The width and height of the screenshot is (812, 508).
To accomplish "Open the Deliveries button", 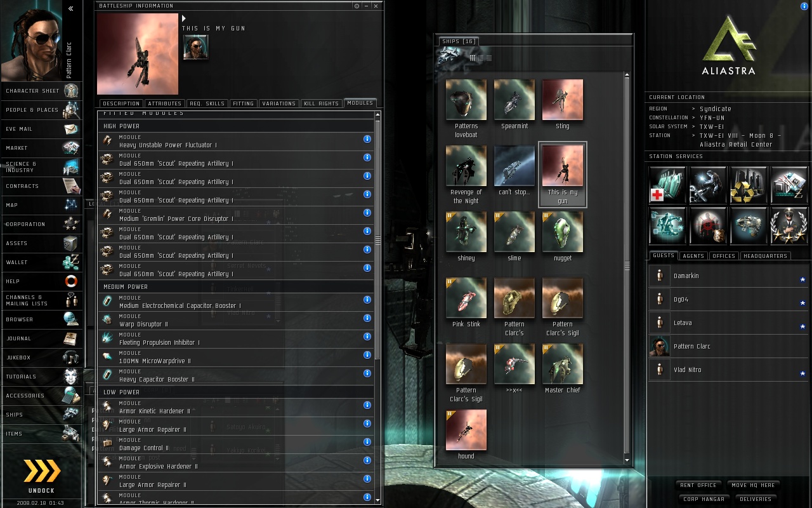I will 756,499.
